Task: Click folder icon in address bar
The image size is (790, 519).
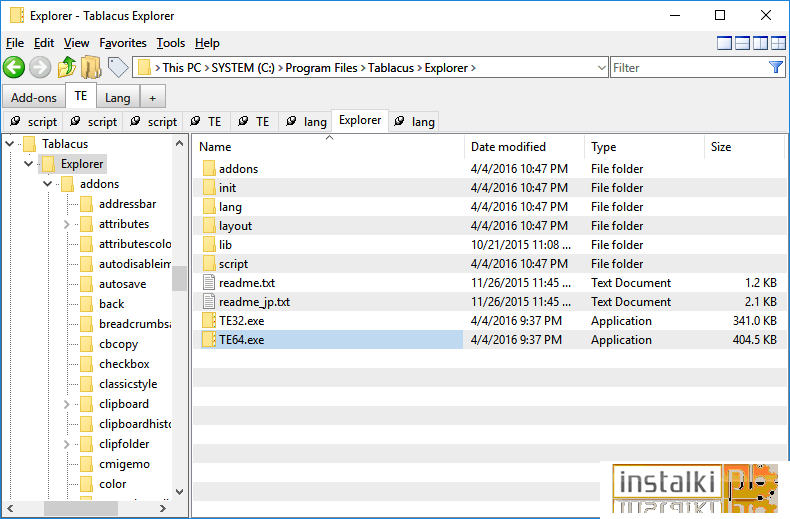Action: tap(144, 68)
